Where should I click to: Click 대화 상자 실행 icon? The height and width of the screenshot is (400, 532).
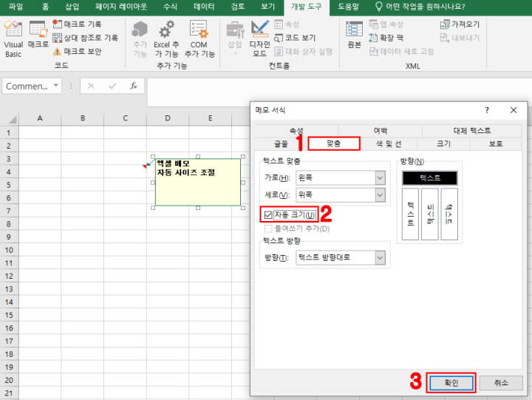point(279,51)
